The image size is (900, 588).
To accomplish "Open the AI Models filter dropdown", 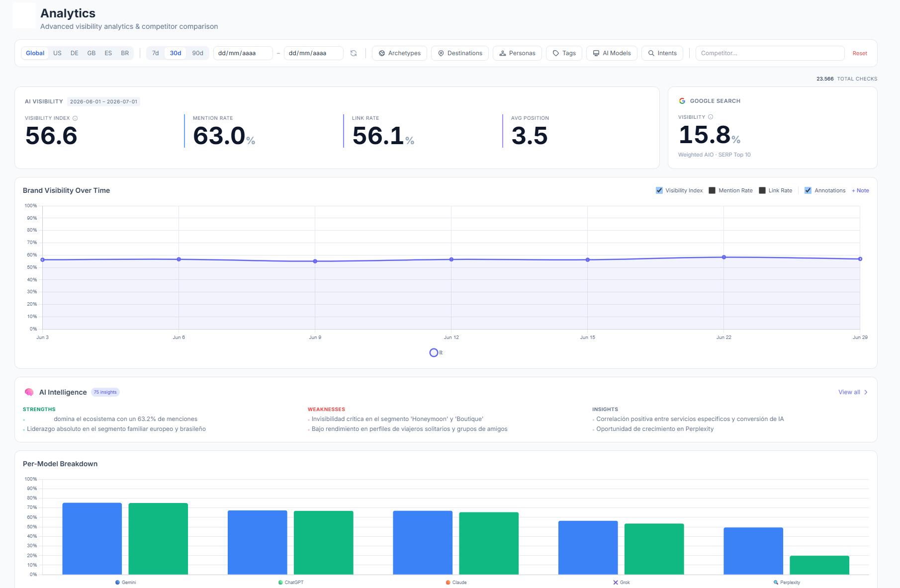I will [612, 53].
